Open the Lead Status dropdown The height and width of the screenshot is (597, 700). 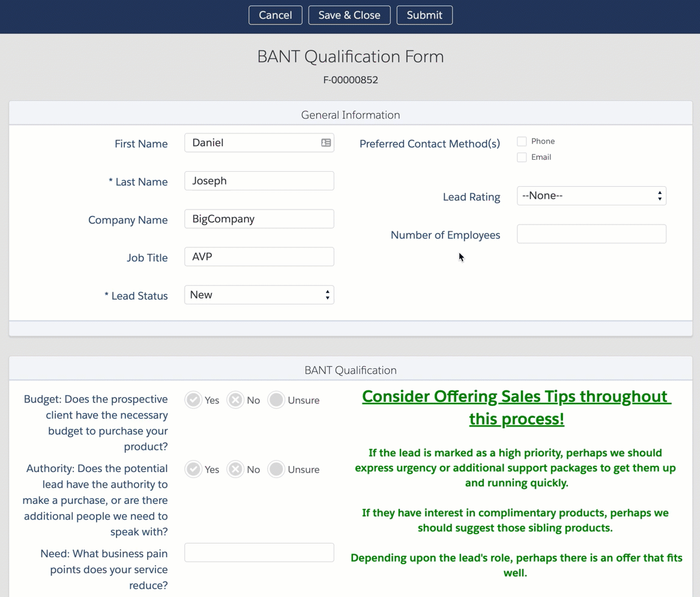pos(259,295)
